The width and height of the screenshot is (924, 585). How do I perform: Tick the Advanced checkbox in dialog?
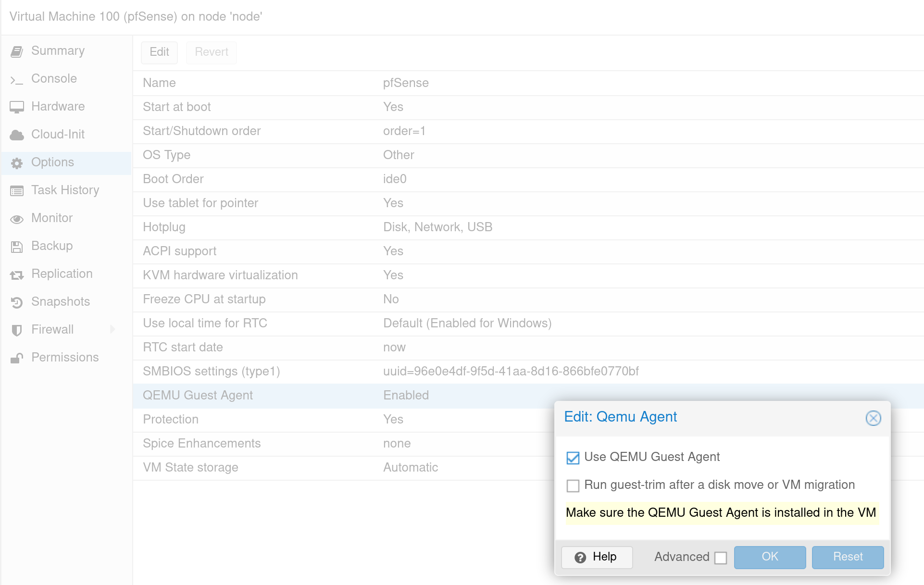(720, 558)
